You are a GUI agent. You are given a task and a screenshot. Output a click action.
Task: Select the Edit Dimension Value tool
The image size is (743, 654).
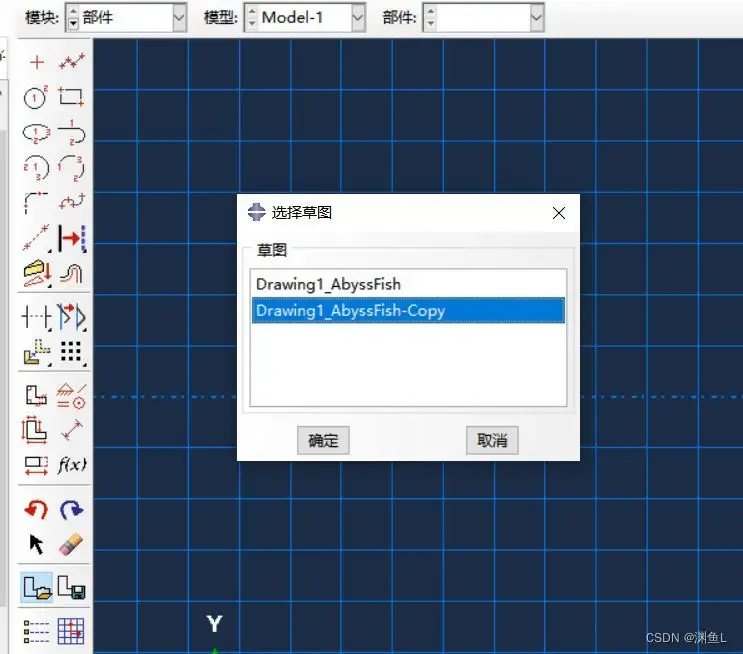[x=36, y=465]
